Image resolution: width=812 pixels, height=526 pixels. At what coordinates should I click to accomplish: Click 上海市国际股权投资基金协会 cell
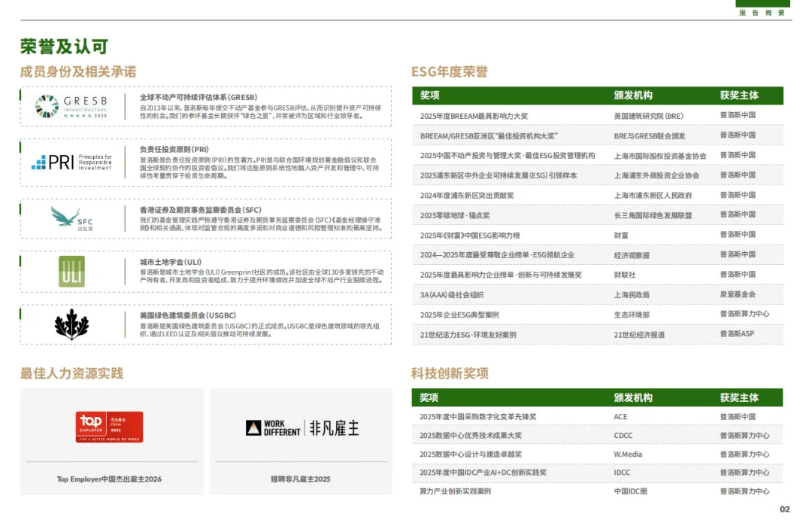660,156
